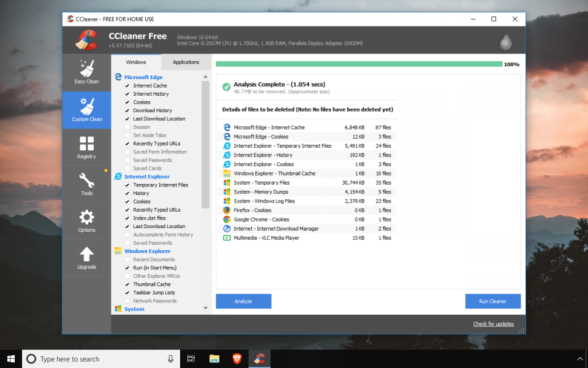Enable the Saved Form Information checkbox
Image resolution: width=588 pixels, height=368 pixels.
[127, 151]
